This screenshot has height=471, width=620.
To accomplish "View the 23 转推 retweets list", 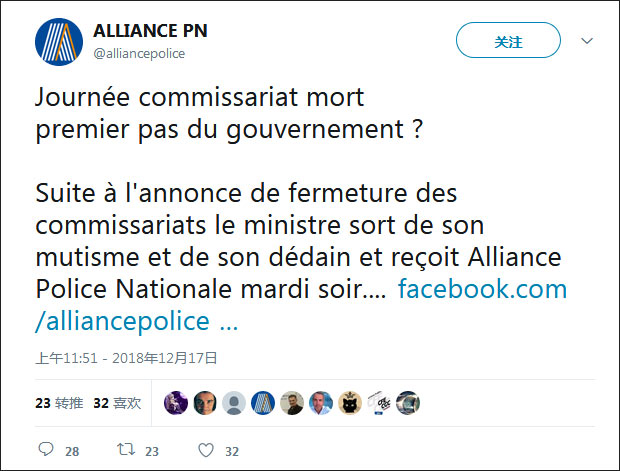I will 59,403.
